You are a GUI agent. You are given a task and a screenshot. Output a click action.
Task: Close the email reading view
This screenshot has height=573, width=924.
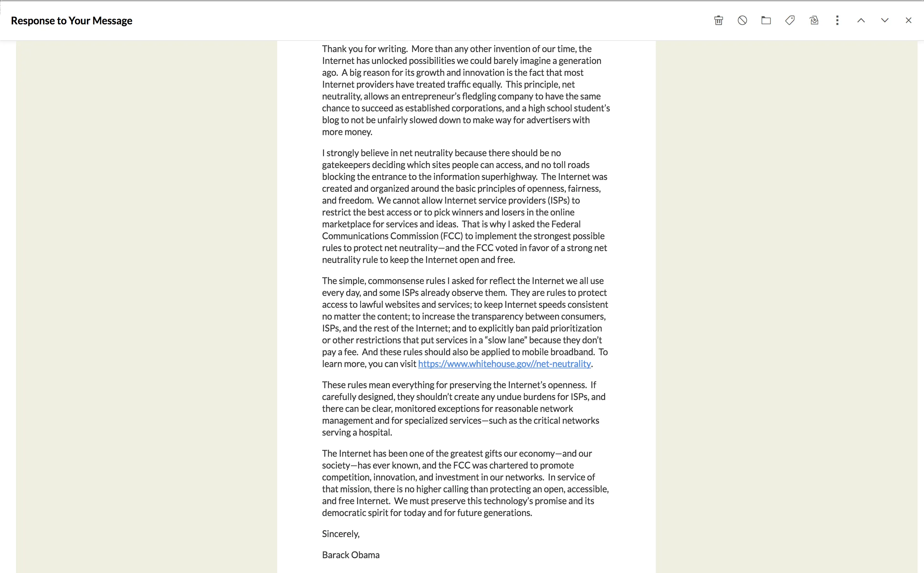tap(909, 20)
